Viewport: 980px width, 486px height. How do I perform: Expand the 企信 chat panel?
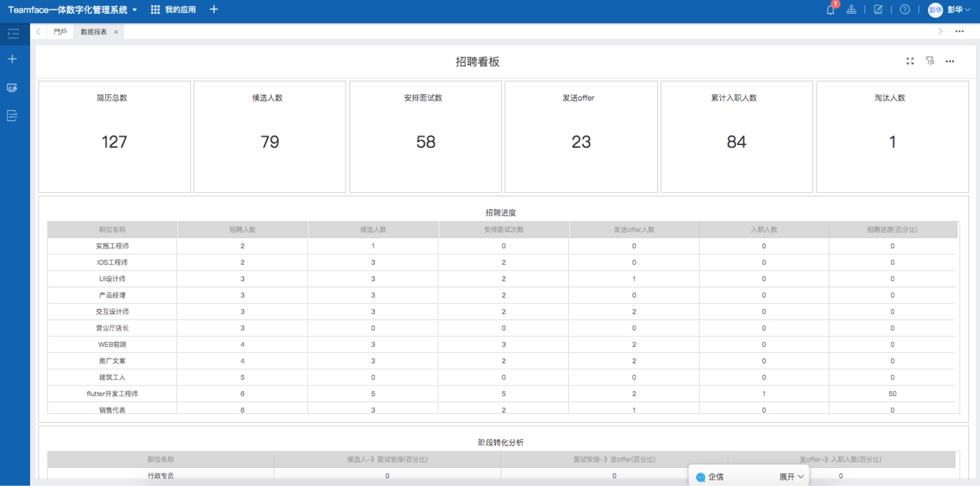[x=791, y=477]
